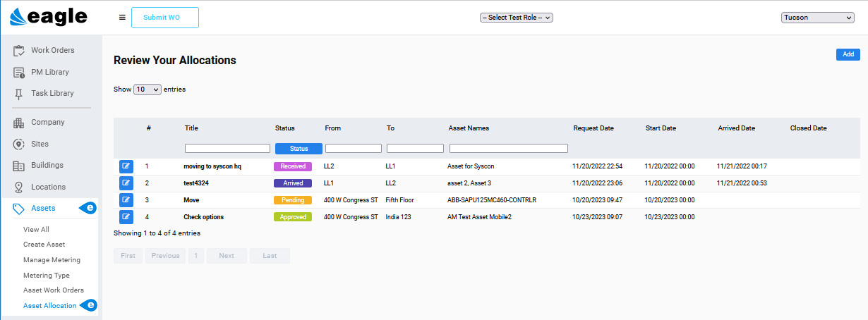The image size is (868, 320).
Task: Click 'ABB-SAPU125MC460-CONTRLR' asset name
Action: click(492, 200)
